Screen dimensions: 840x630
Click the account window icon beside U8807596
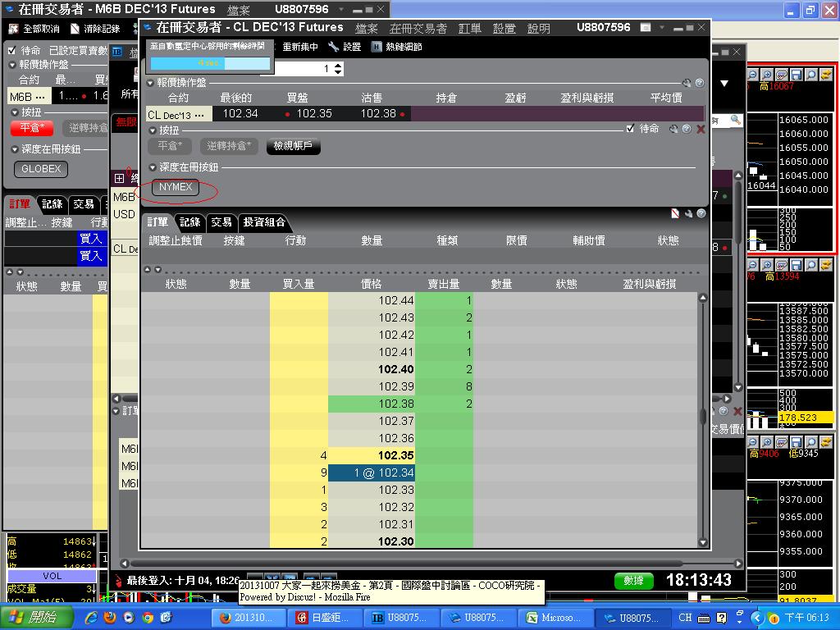646,27
